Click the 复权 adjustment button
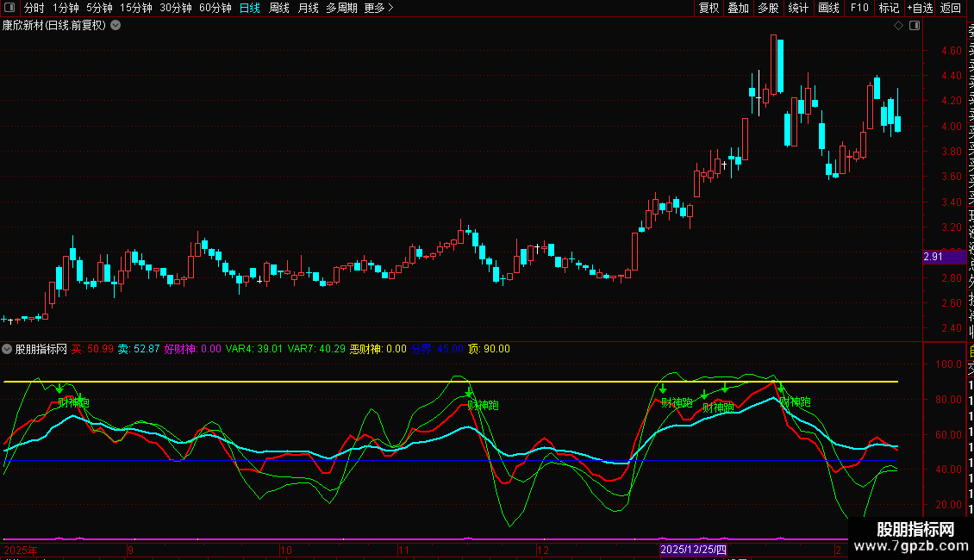974x560 pixels. point(709,8)
